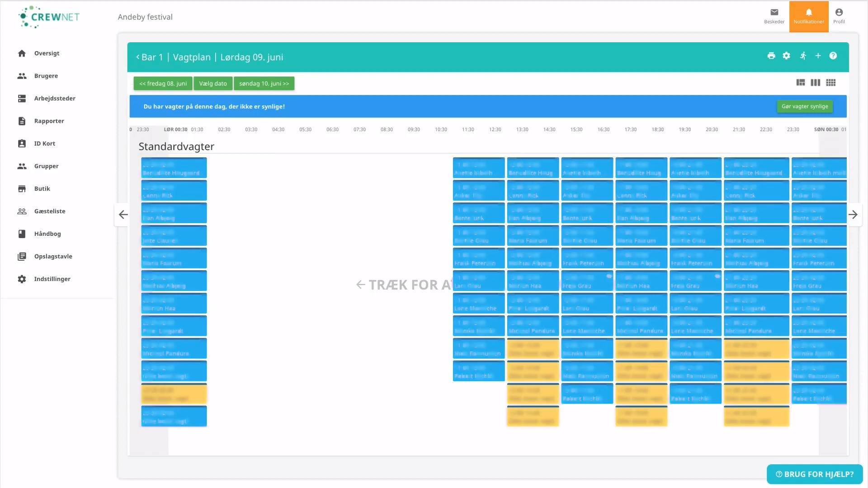This screenshot has height=488, width=868.
Task: Click the 12:30 timeline marker
Action: click(x=495, y=130)
